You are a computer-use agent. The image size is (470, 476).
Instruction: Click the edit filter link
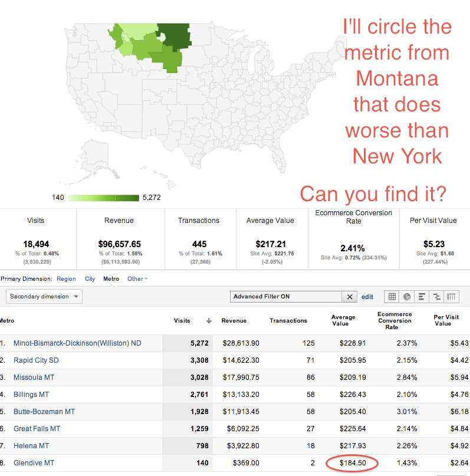pyautogui.click(x=367, y=297)
